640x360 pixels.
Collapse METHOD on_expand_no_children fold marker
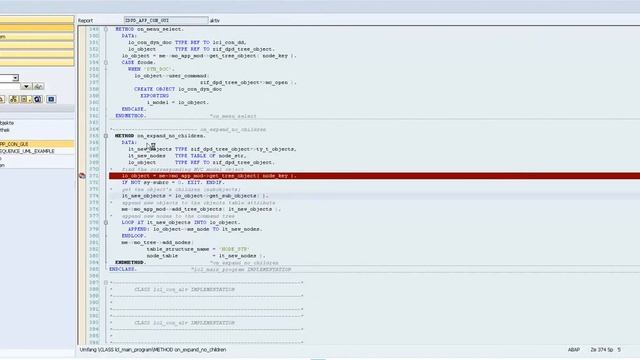[106, 136]
